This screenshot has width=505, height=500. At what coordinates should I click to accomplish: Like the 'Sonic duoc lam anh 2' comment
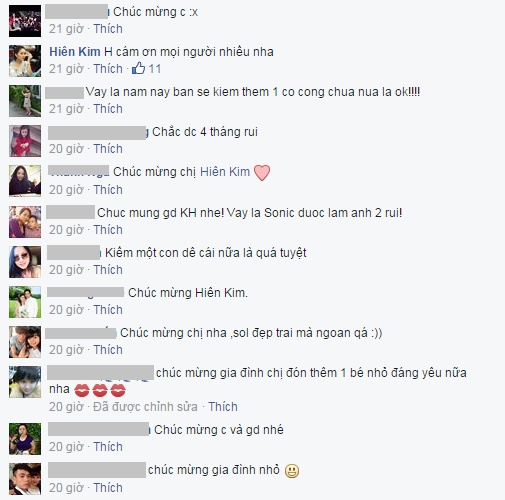108,230
